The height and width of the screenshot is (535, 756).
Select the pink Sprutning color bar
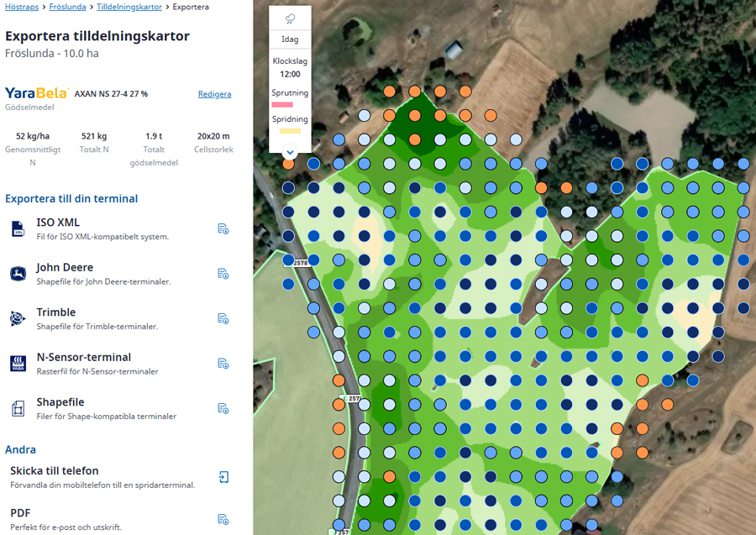click(x=282, y=104)
